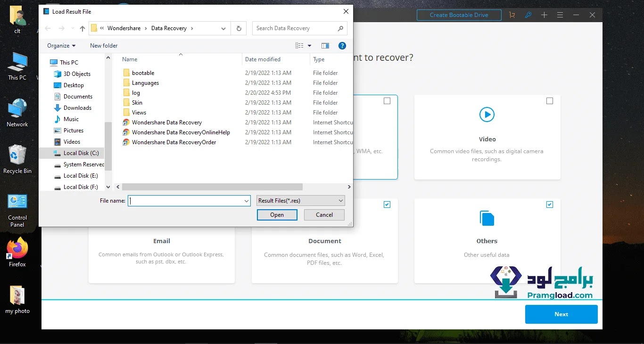
Task: Click the cart purchase icon in title bar
Action: tap(512, 15)
